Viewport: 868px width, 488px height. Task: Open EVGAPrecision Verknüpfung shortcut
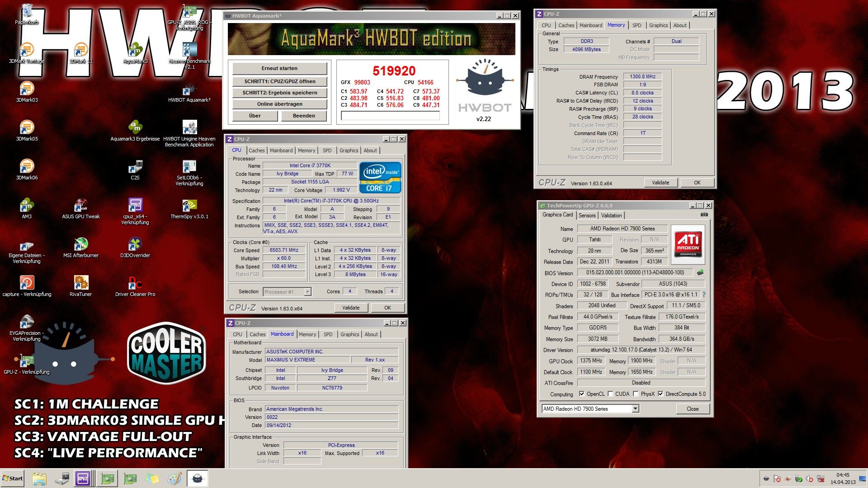27,327
